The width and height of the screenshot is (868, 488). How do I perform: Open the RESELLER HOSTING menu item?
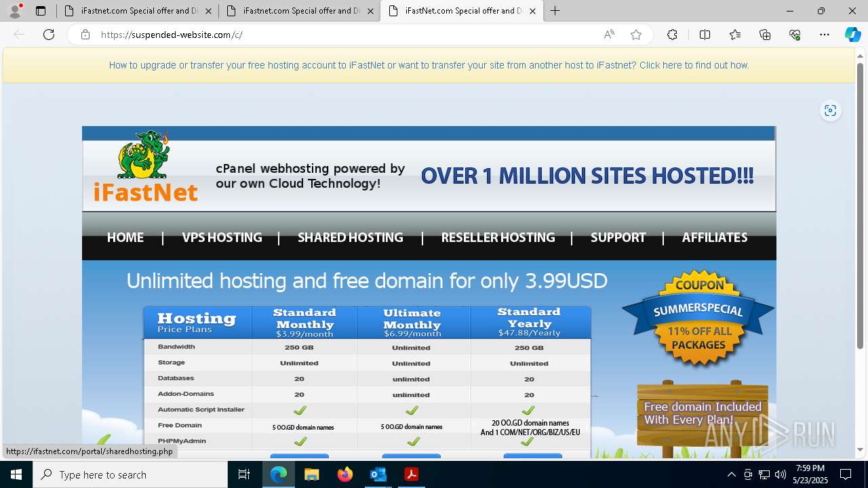click(x=498, y=238)
